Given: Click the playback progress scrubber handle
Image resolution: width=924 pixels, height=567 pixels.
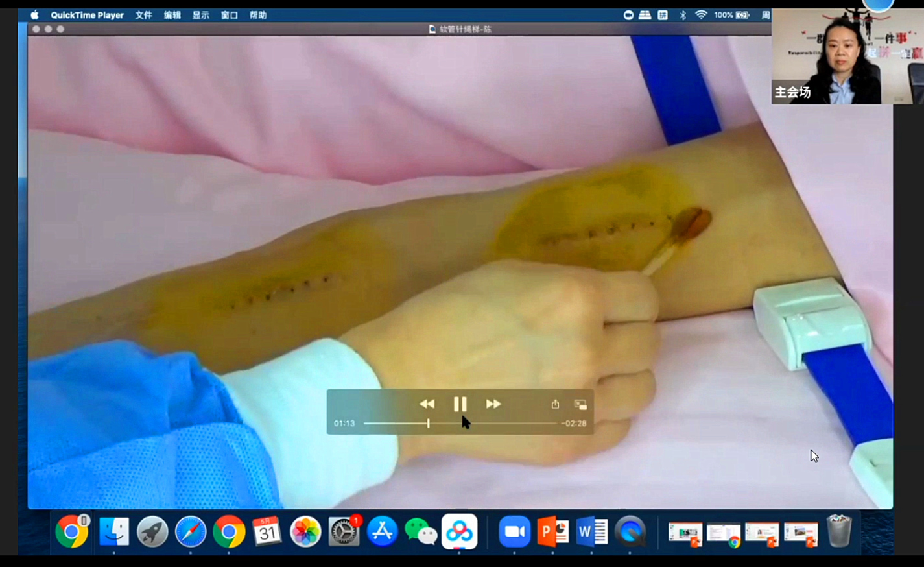Looking at the screenshot, I should pos(428,423).
